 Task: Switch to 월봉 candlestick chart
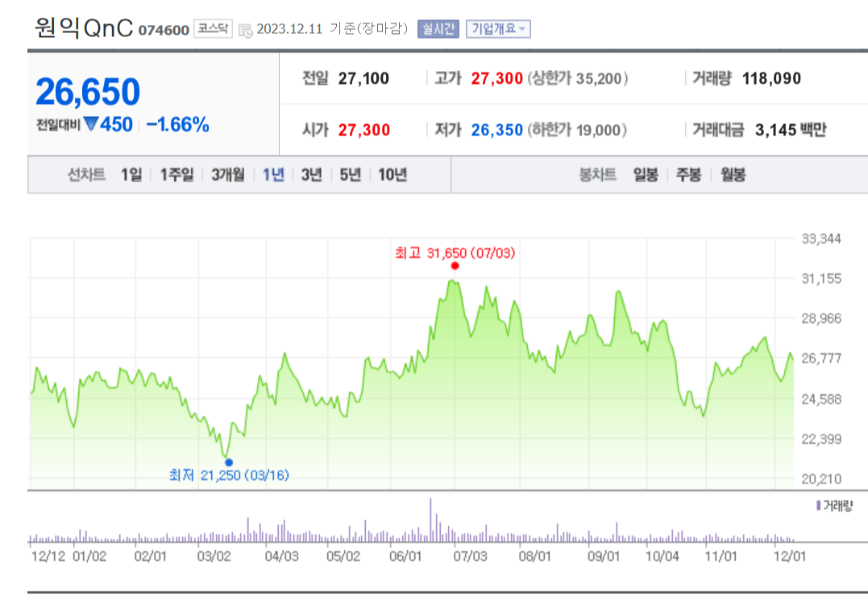click(733, 175)
